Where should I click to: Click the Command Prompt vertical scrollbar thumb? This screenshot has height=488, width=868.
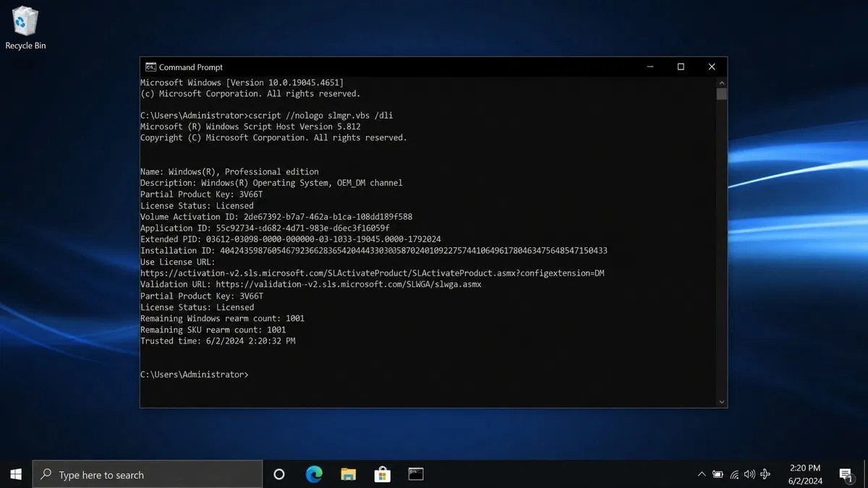click(x=721, y=94)
